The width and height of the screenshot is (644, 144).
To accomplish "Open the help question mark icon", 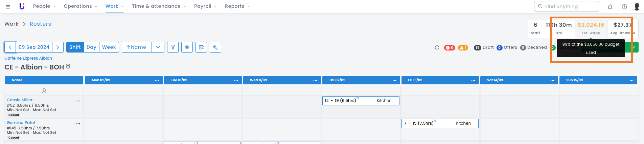I will click(624, 7).
